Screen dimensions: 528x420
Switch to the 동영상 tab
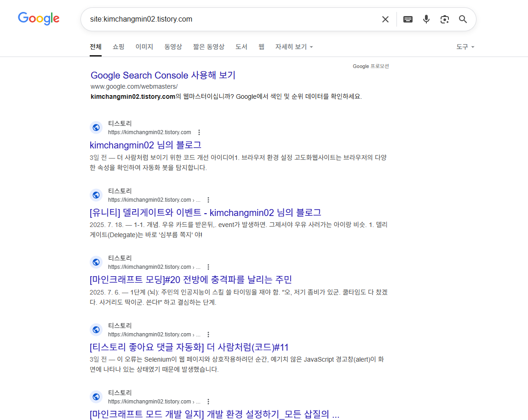point(173,47)
